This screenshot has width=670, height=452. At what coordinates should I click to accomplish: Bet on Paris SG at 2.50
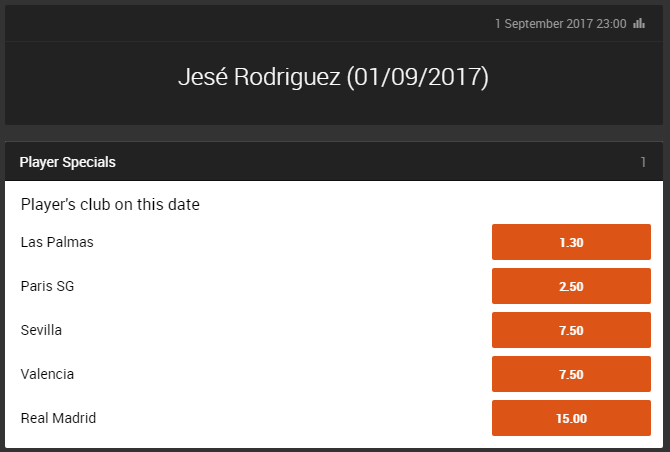(x=571, y=286)
